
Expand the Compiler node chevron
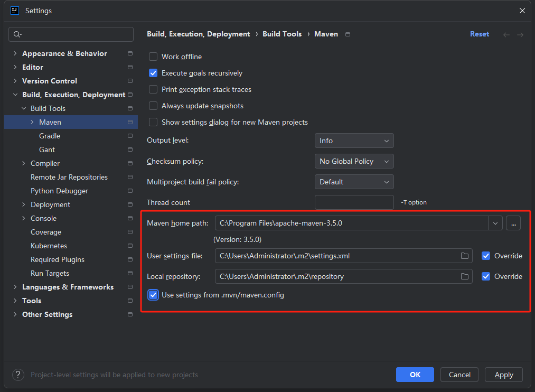(24, 163)
